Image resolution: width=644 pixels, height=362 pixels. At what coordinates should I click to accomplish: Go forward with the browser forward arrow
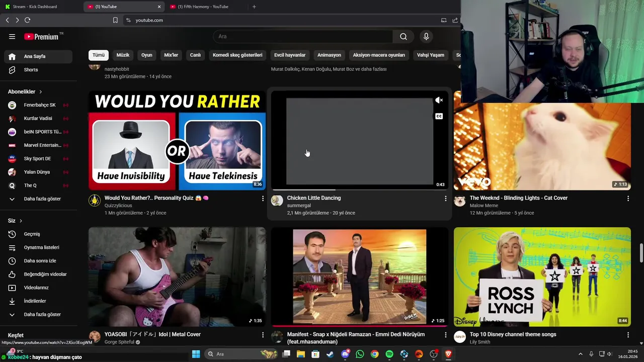tap(17, 20)
